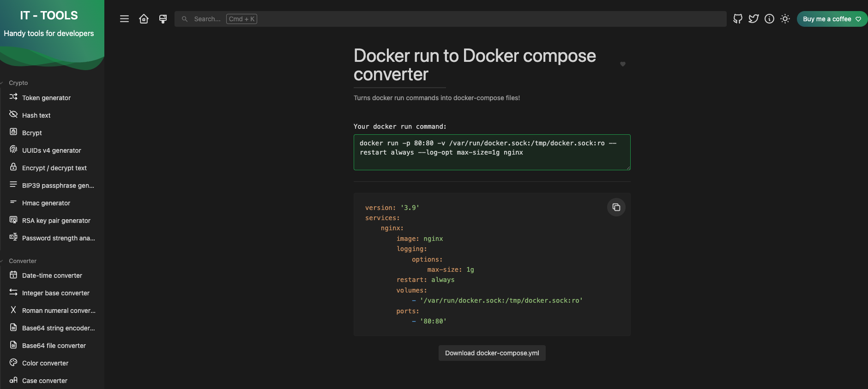The width and height of the screenshot is (868, 389).
Task: Open Date-time converter tool
Action: 52,275
